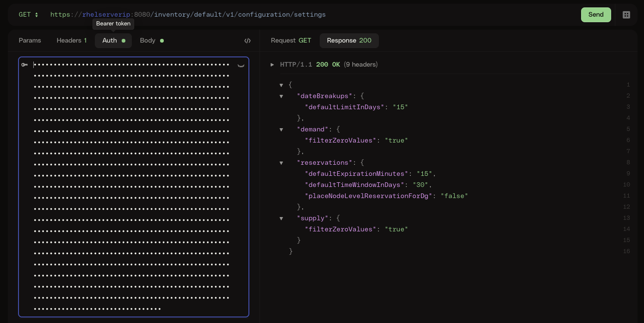Image resolution: width=644 pixels, height=323 pixels.
Task: Click the key icon in the token field
Action: point(25,65)
